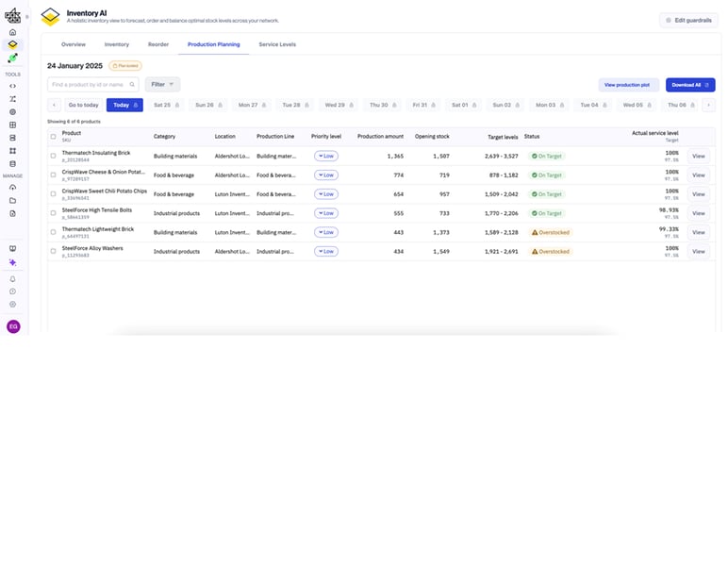The image size is (728, 566).
Task: Switch to the Overview tab
Action: pyautogui.click(x=74, y=44)
